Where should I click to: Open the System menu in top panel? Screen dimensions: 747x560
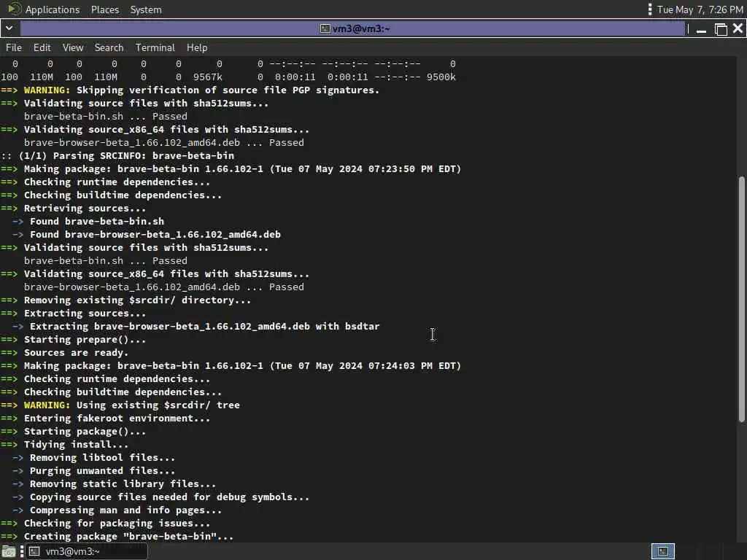pos(146,9)
